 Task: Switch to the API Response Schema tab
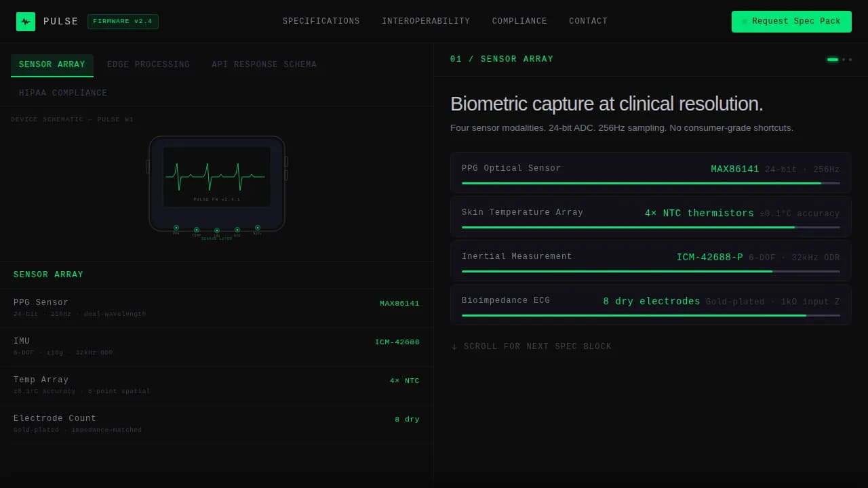click(264, 65)
